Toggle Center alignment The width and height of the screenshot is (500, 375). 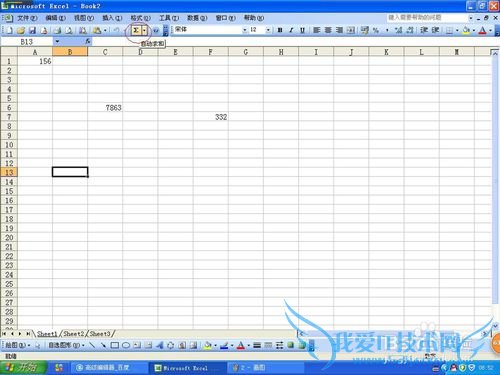click(x=328, y=30)
